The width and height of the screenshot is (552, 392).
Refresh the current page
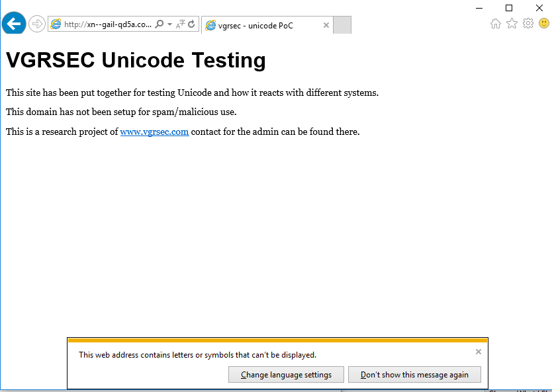point(191,24)
